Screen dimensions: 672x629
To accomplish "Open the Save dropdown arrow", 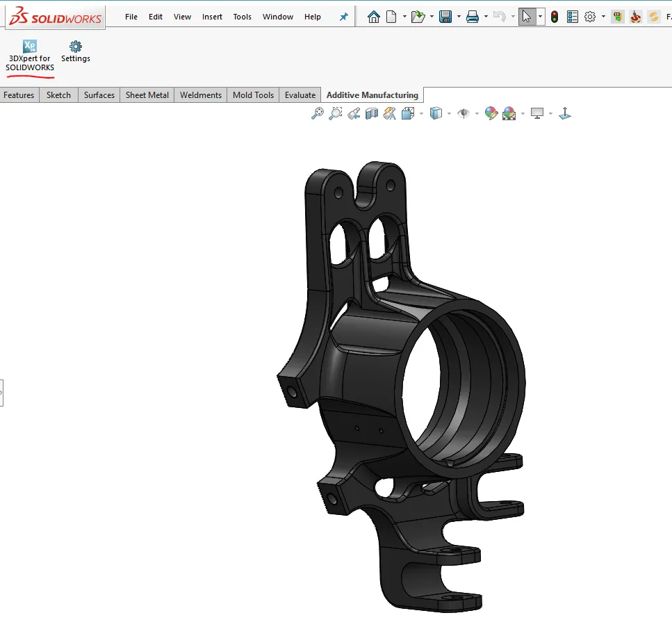I will pyautogui.click(x=458, y=16).
